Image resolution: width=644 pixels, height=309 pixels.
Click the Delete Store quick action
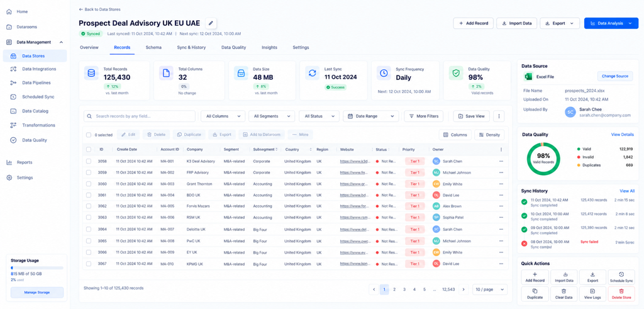coord(621,293)
